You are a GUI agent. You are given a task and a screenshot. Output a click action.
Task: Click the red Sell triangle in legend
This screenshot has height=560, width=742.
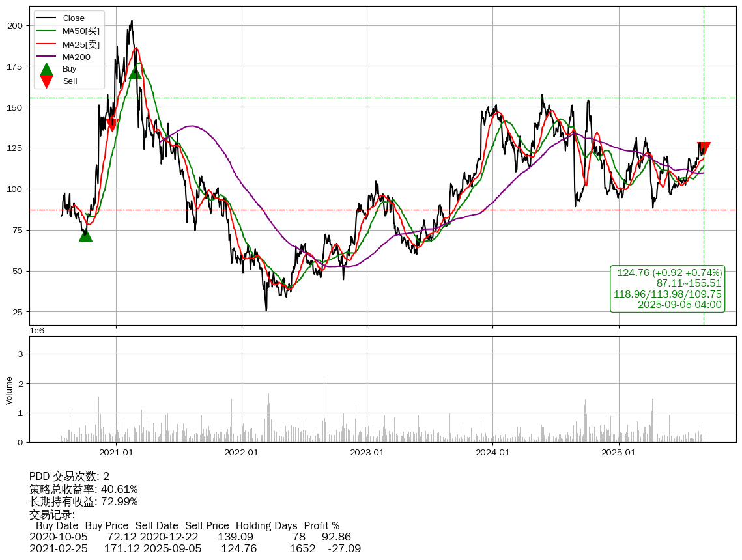point(46,81)
